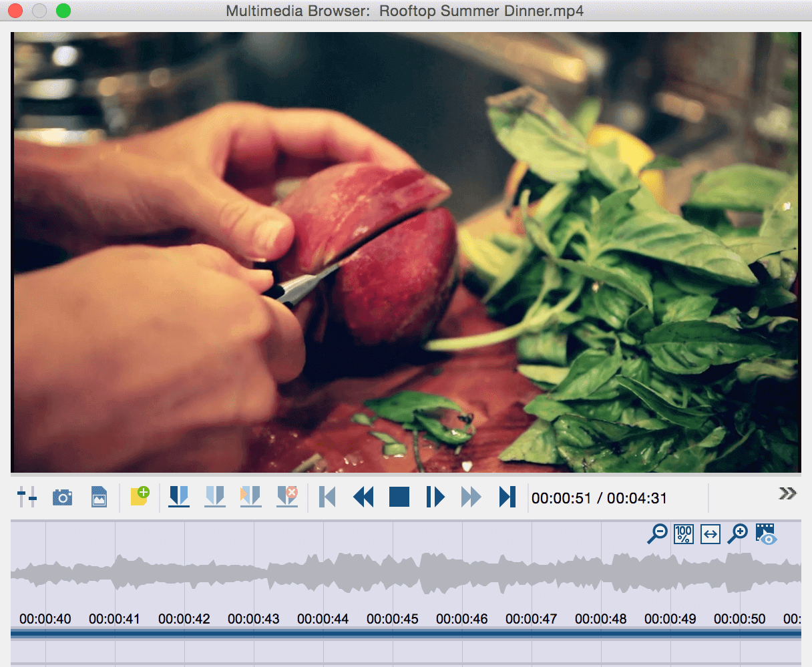812x667 pixels.
Task: Expand hidden toolbar options with the chevron
Action: pyautogui.click(x=787, y=494)
